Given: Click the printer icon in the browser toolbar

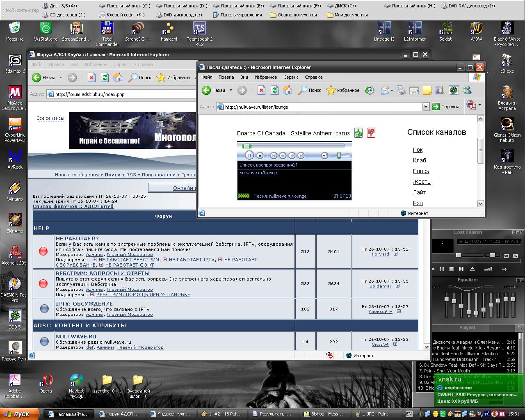Looking at the screenshot, I should (401, 90).
